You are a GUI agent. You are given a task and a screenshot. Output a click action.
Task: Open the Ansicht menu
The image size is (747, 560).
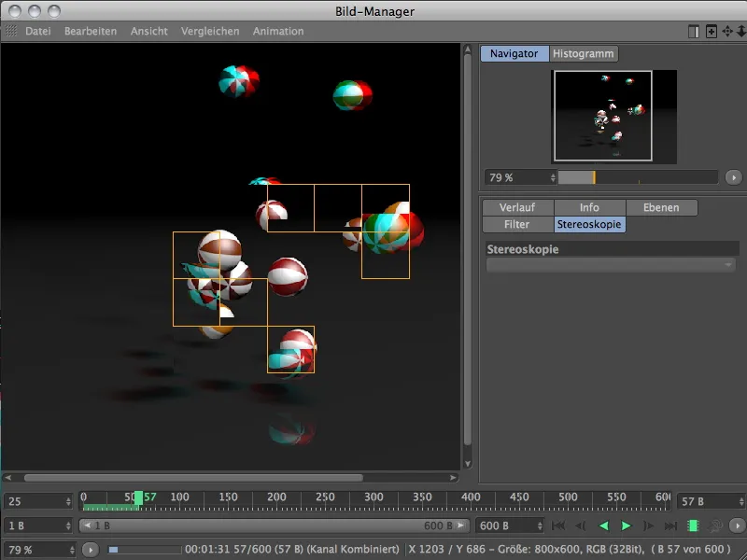click(x=149, y=32)
